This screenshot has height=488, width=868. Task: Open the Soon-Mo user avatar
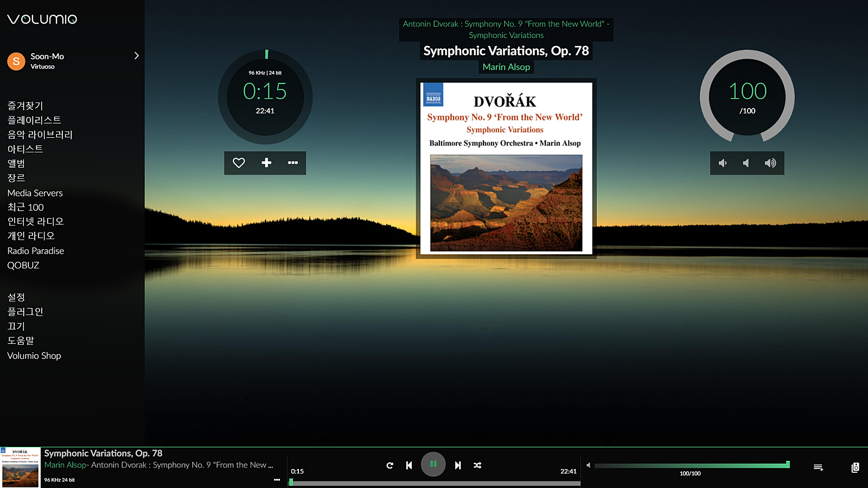16,61
